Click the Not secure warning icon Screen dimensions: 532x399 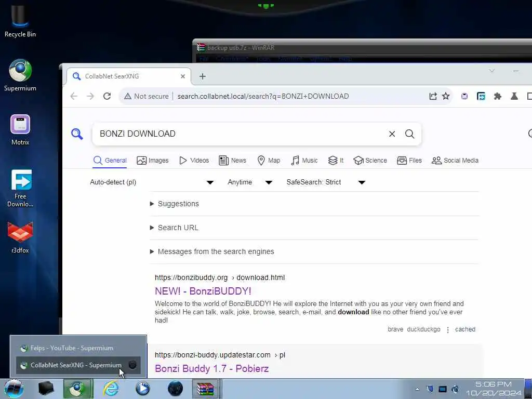coord(128,96)
